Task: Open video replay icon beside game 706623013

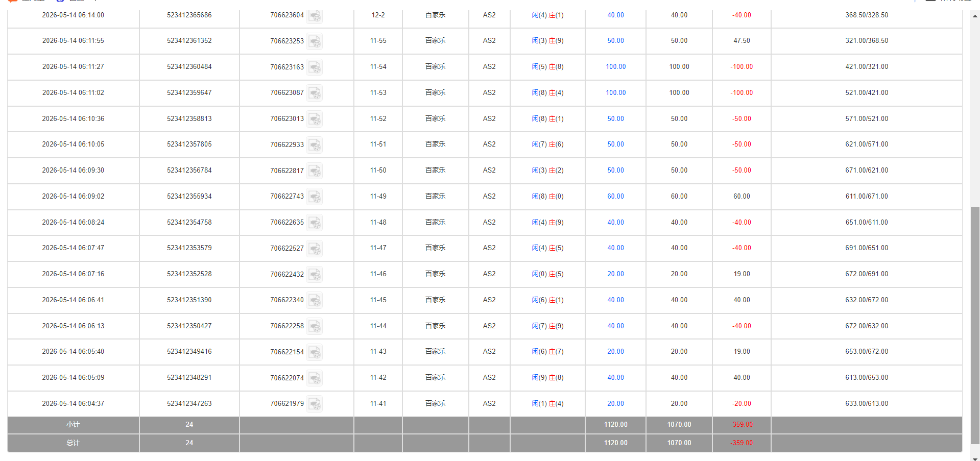Action: click(x=315, y=119)
